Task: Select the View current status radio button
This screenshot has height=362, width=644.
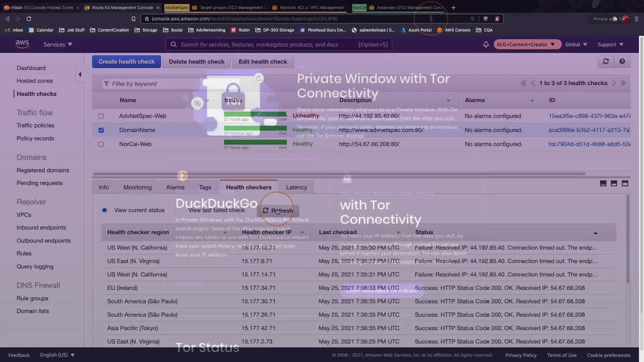Action: (x=105, y=210)
